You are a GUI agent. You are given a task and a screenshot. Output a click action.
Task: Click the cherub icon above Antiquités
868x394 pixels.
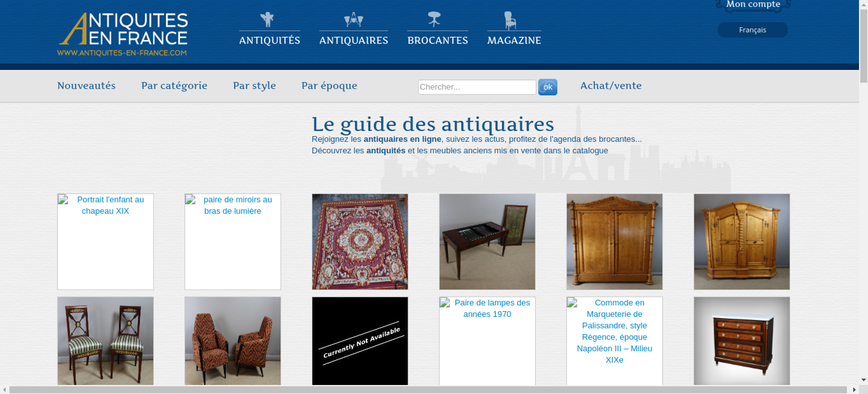pyautogui.click(x=267, y=20)
